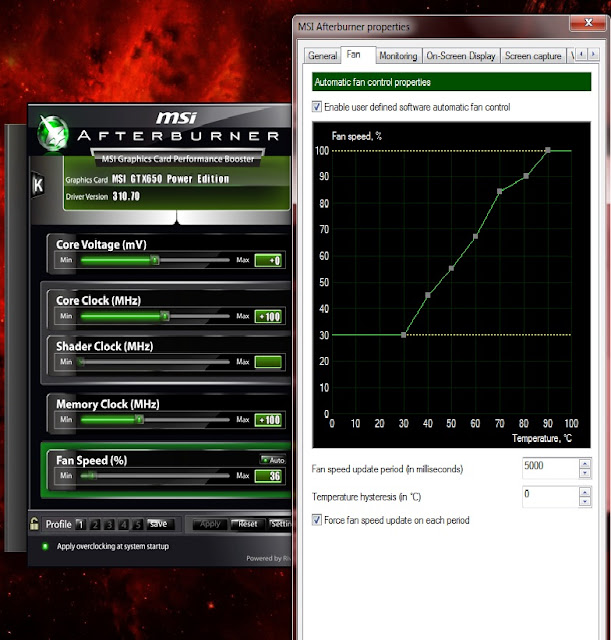Screen dimensions: 611x640
Task: Click the empty Shader Clock value box
Action: pyautogui.click(x=268, y=362)
